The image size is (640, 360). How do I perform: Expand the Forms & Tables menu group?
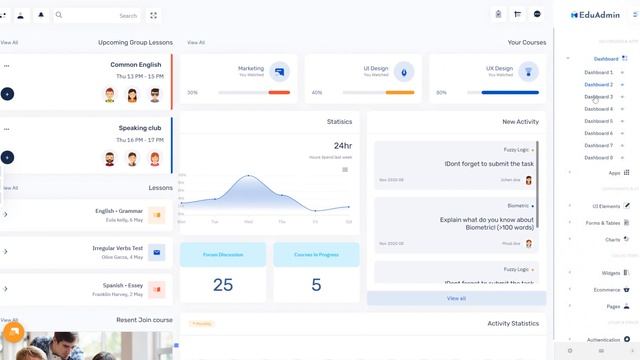click(x=570, y=222)
